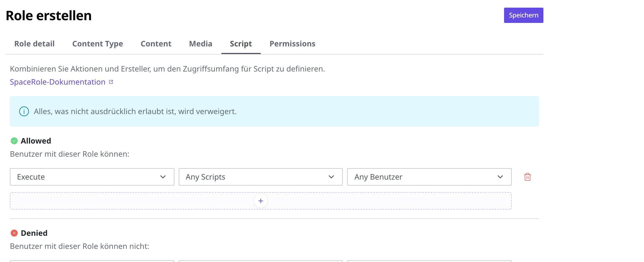Open the SpaceRole-Dokumentation link

point(58,82)
